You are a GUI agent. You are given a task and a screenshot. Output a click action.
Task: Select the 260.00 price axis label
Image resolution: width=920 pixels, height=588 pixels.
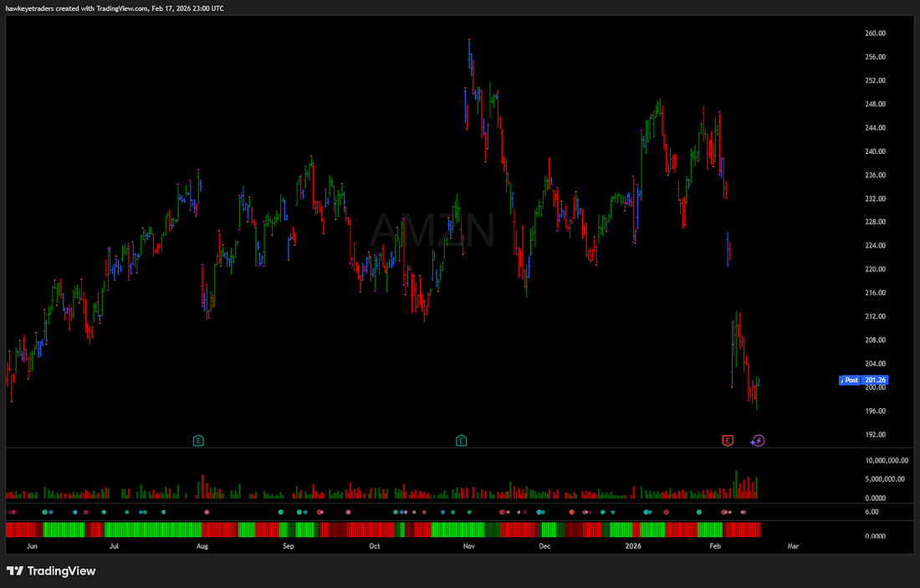(x=875, y=33)
